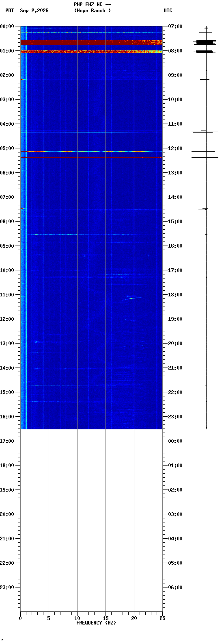Click the seismogram spike near 14:30 UTC
This screenshot has height=644, width=224.
click(204, 209)
